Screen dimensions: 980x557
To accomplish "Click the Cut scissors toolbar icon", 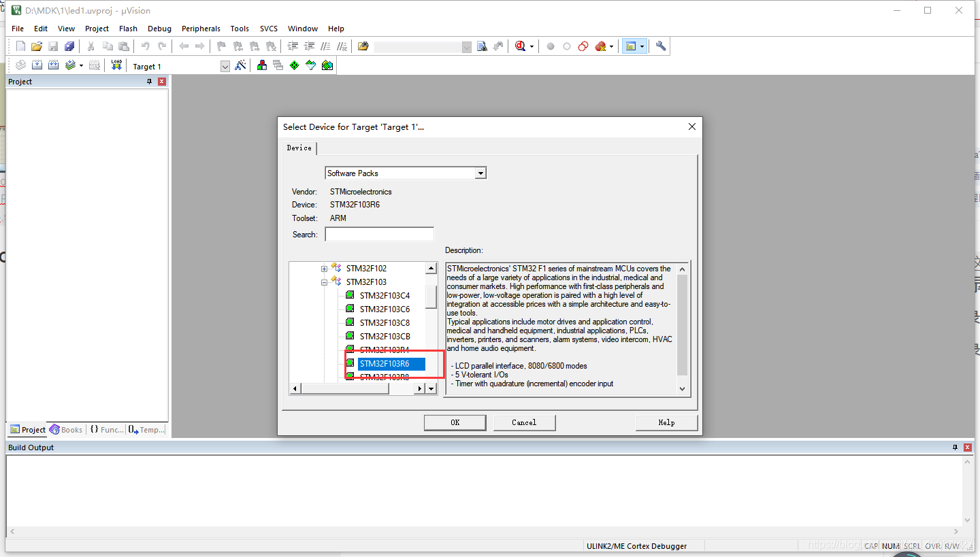I will pyautogui.click(x=91, y=46).
